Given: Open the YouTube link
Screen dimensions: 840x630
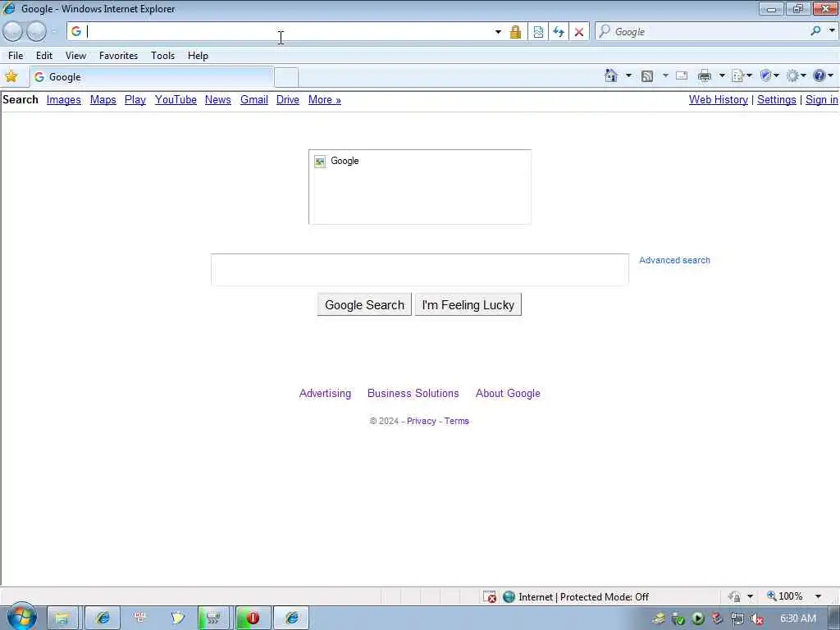Looking at the screenshot, I should coord(176,99).
